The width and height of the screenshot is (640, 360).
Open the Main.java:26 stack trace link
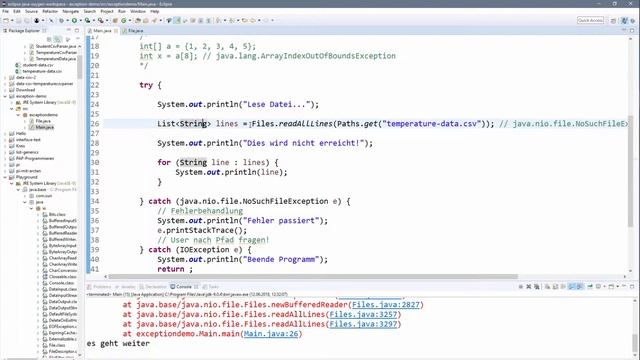[x=271, y=334]
